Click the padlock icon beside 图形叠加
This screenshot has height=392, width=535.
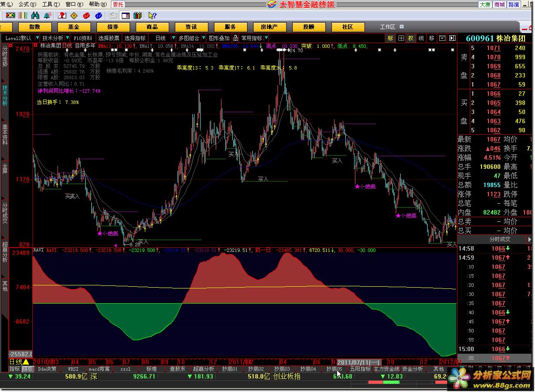235,38
